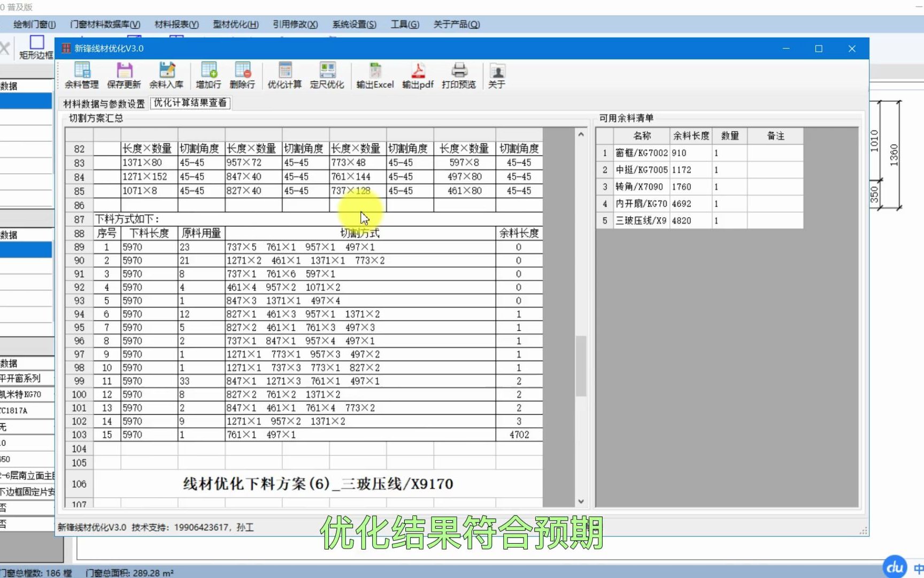Open 关于产品 menu

(456, 24)
